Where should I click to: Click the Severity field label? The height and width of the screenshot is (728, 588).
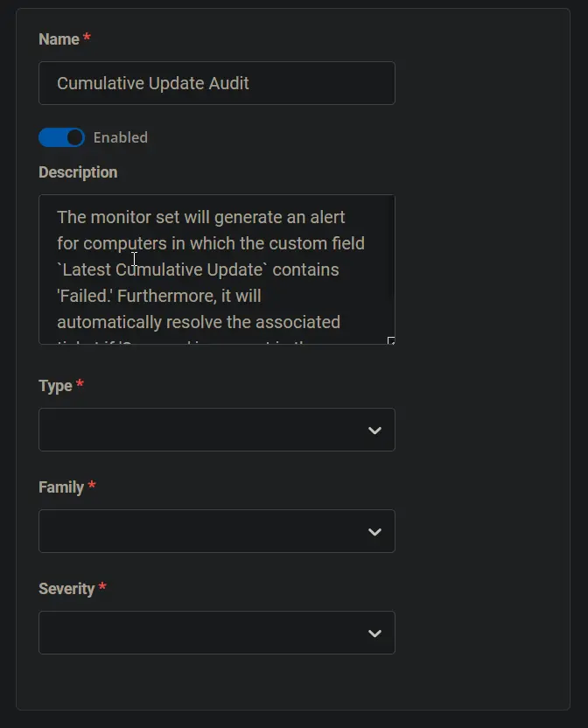(x=66, y=589)
